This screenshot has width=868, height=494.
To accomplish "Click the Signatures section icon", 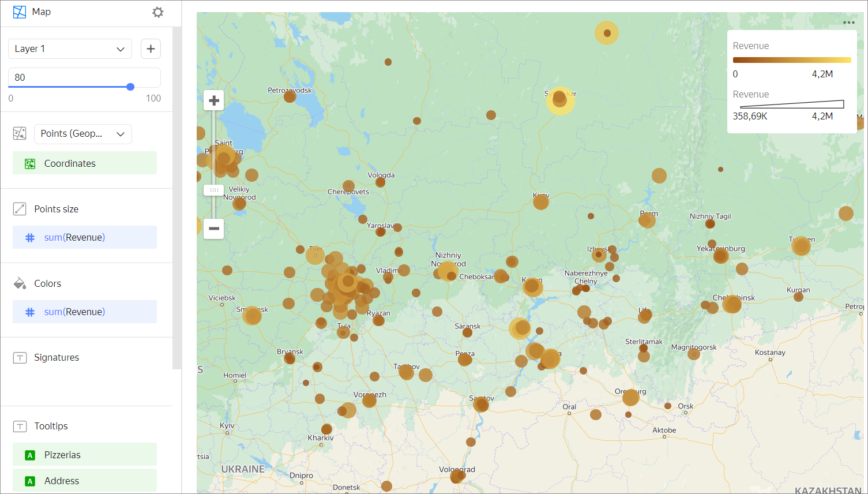I will click(x=20, y=358).
